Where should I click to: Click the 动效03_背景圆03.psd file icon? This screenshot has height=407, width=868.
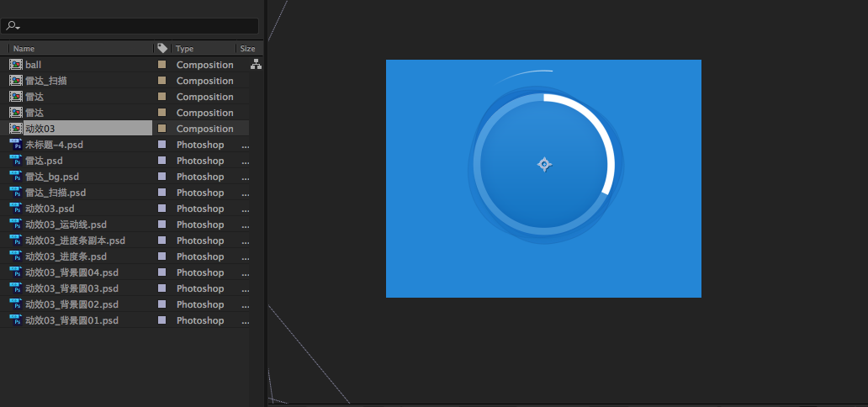[15, 288]
